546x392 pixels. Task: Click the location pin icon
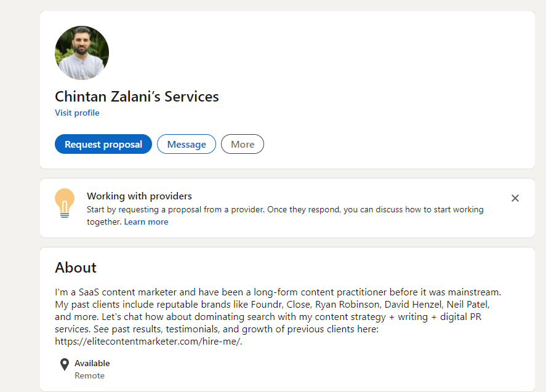[x=65, y=364]
